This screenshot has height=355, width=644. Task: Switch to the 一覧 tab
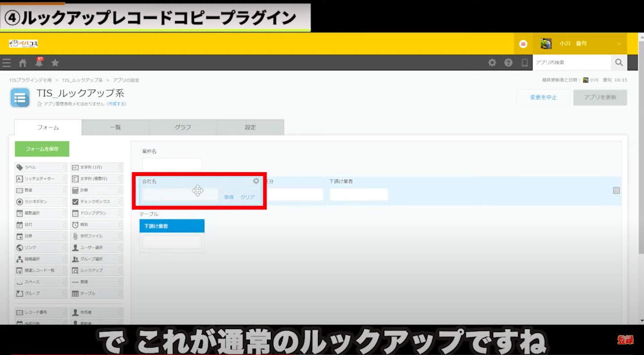(x=115, y=128)
